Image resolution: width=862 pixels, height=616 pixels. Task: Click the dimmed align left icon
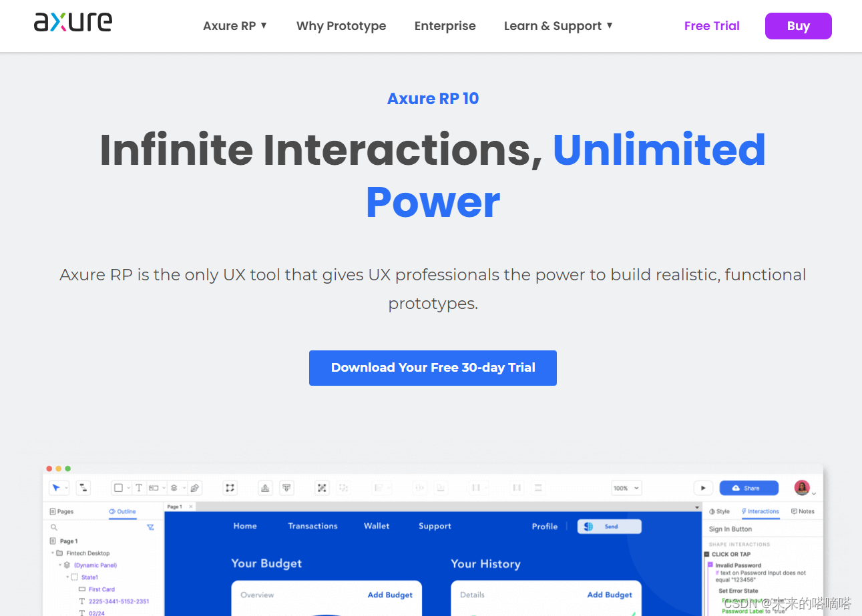tap(379, 488)
